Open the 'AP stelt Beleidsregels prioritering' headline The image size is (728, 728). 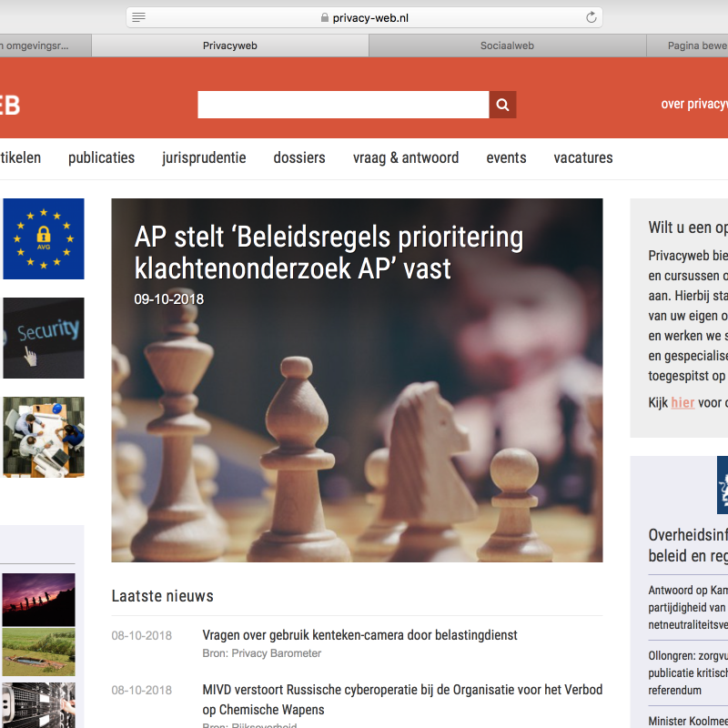pos(329,253)
